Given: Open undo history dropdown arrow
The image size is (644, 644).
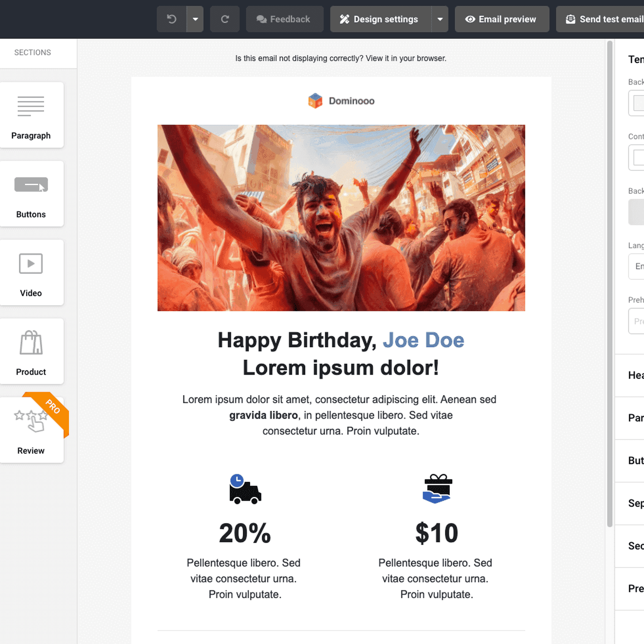Looking at the screenshot, I should coord(195,19).
